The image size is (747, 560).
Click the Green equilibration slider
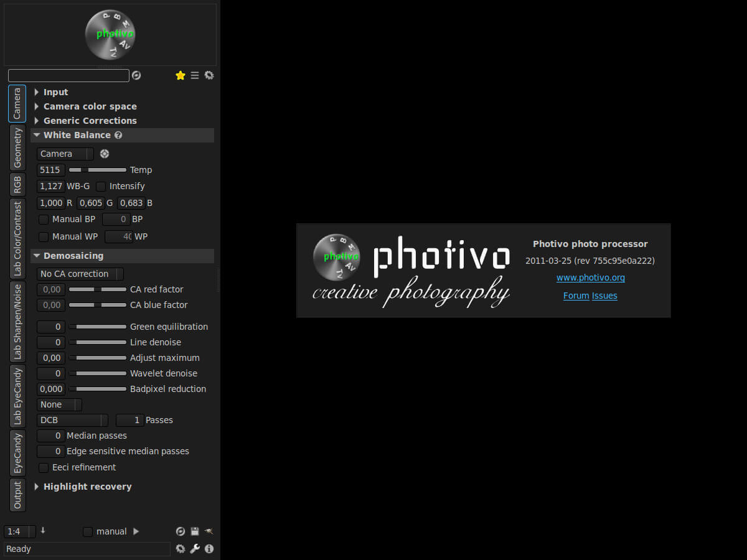(x=98, y=327)
